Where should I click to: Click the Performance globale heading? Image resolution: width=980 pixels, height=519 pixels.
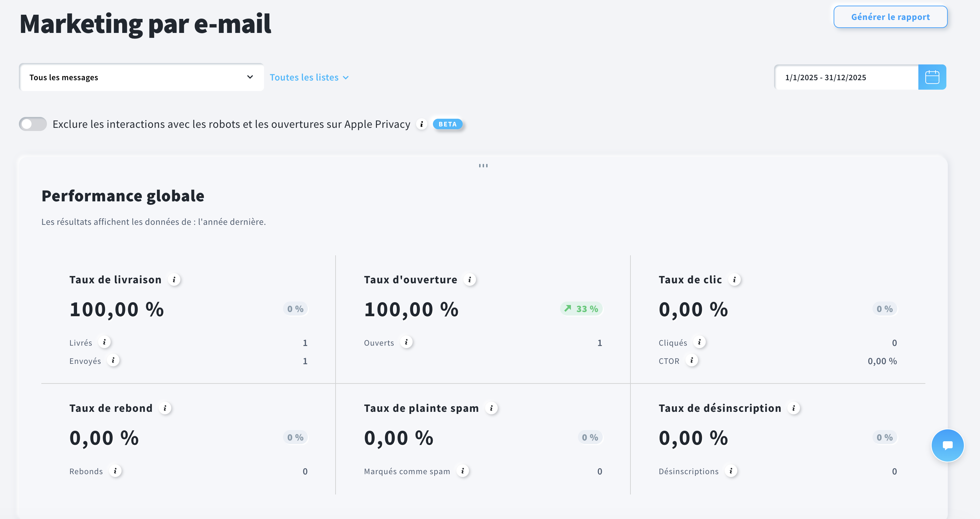coord(123,196)
